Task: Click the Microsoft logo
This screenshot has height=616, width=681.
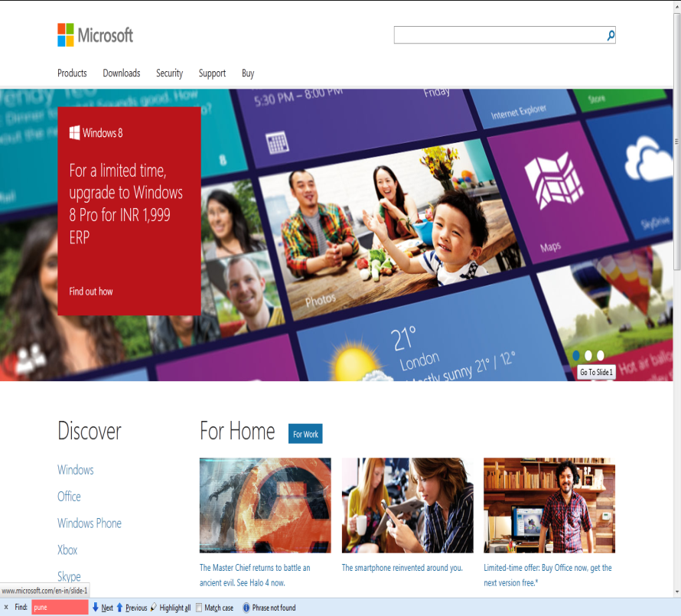Action: point(95,35)
